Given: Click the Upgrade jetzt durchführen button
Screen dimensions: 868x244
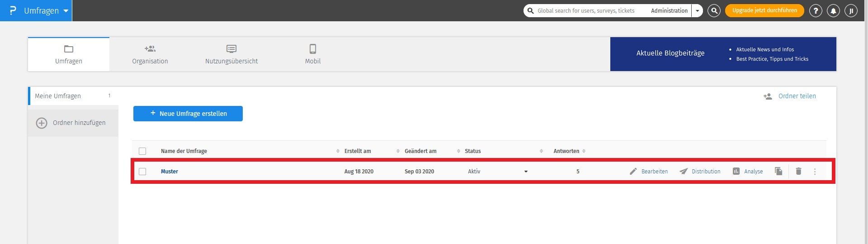Looking at the screenshot, I should [764, 10].
